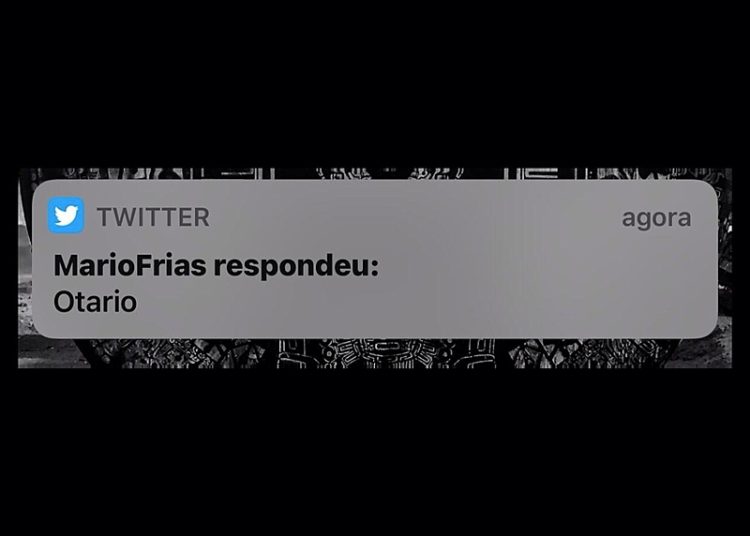Click the letter 'O' in 'Otario'
750x536 pixels.
point(63,303)
